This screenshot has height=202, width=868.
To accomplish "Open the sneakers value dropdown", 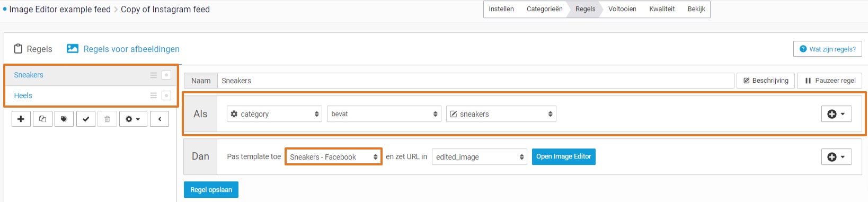I will [501, 114].
